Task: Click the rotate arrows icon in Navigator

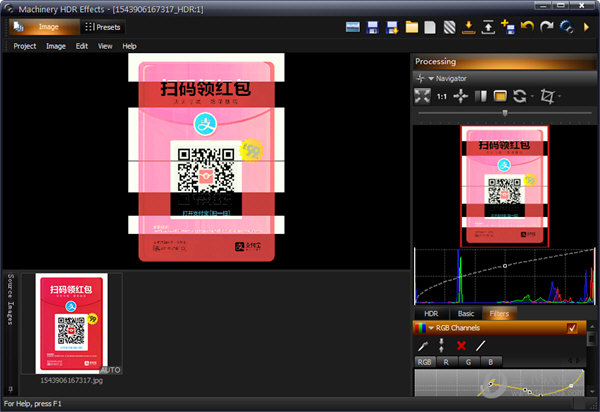Action: click(x=520, y=96)
